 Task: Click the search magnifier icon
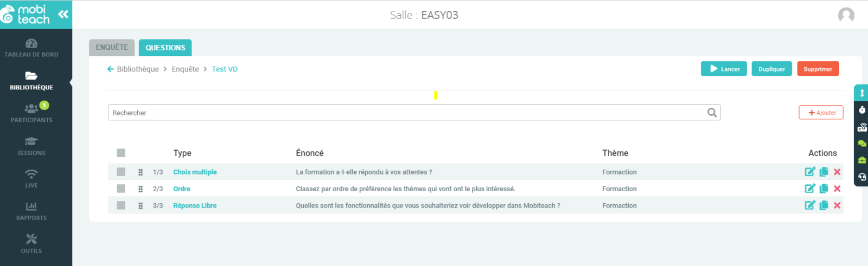[x=712, y=113]
